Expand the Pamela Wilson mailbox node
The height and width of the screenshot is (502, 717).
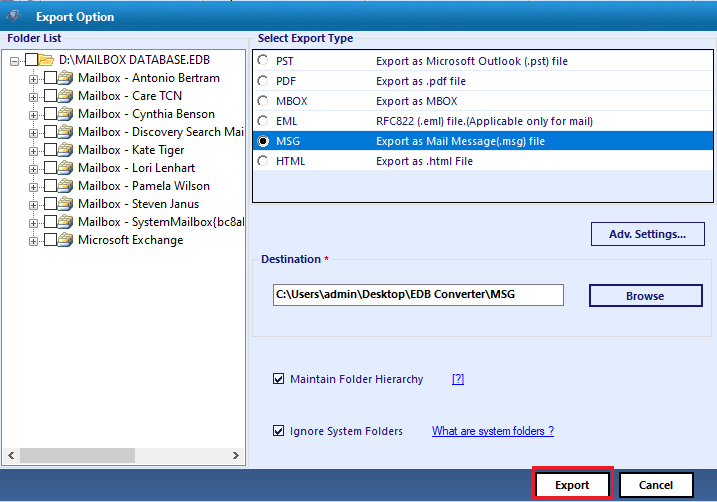(33, 187)
